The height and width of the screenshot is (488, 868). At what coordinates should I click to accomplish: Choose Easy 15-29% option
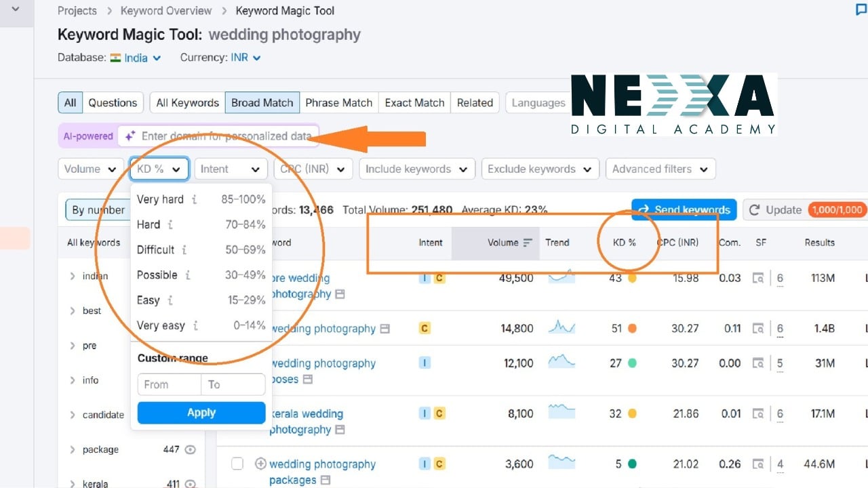(201, 300)
